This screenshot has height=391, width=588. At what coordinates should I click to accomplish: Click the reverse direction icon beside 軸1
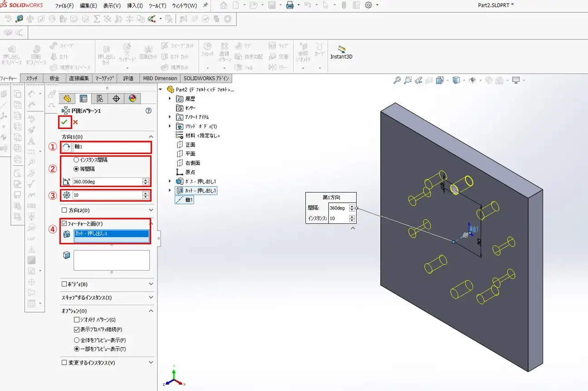click(67, 147)
